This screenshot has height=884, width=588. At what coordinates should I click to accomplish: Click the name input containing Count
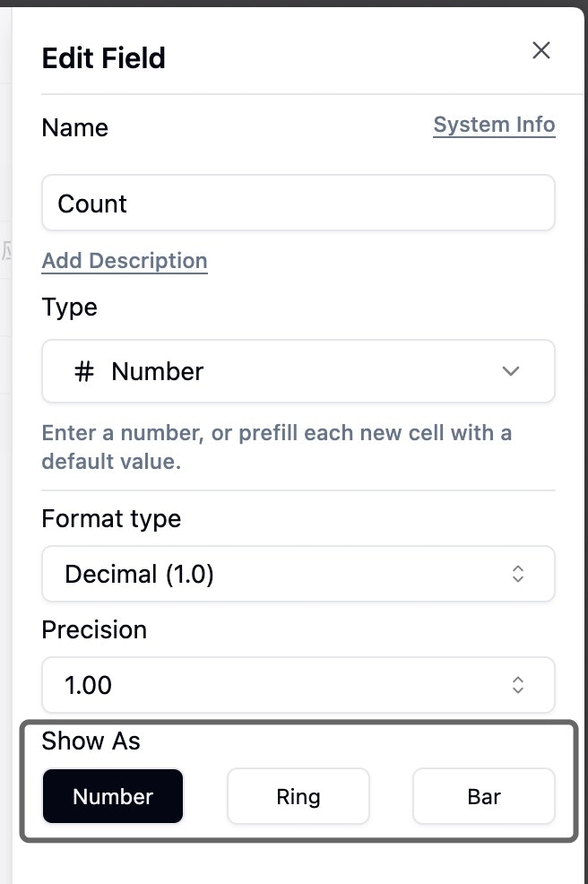pyautogui.click(x=298, y=203)
